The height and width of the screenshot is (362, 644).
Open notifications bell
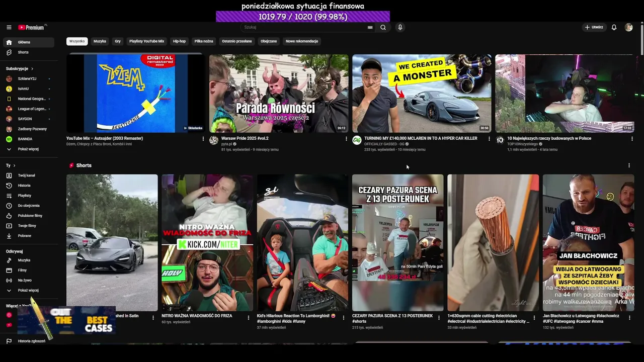point(614,28)
